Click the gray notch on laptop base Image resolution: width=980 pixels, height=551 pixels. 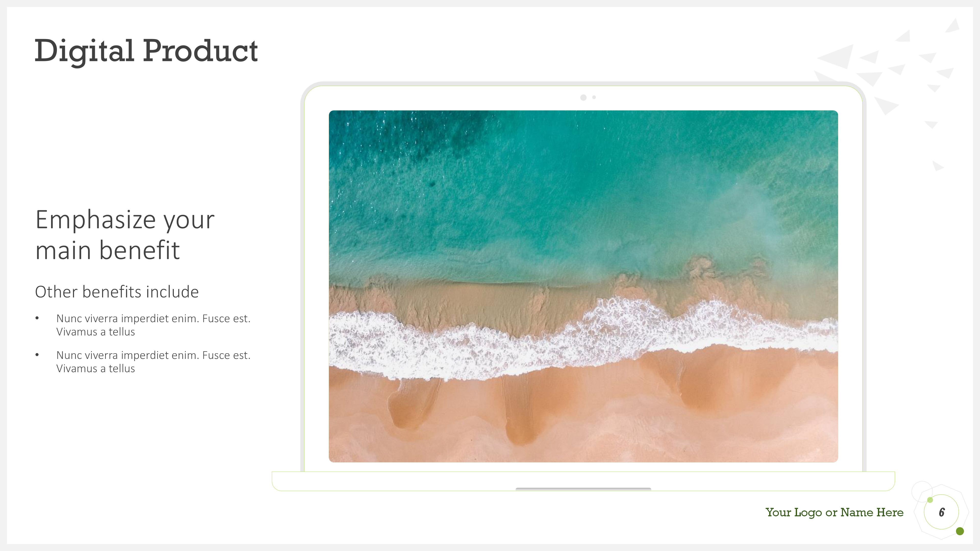click(x=583, y=489)
